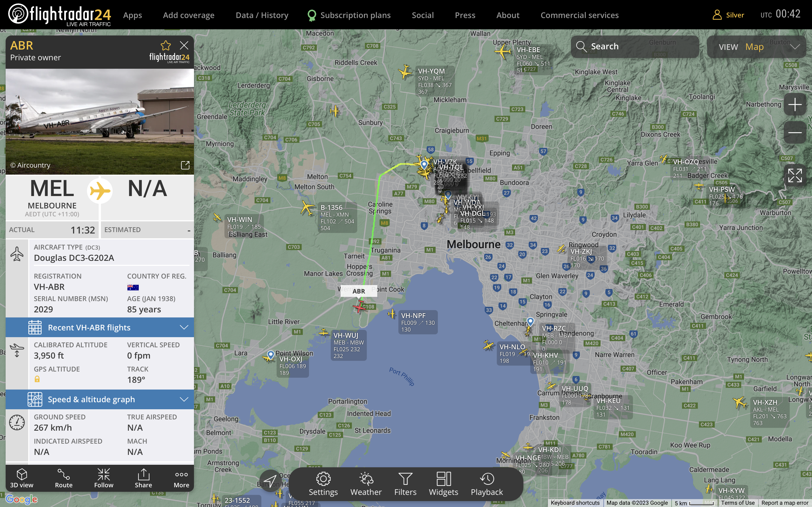The width and height of the screenshot is (812, 507).
Task: Open the VIEW Map dropdown
Action: click(756, 46)
